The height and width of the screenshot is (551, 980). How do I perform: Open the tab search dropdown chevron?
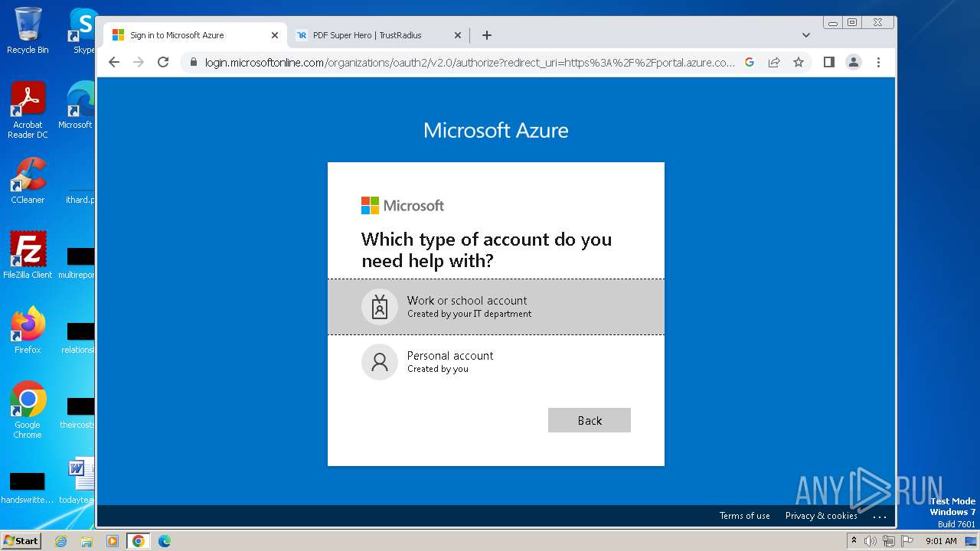click(x=806, y=35)
